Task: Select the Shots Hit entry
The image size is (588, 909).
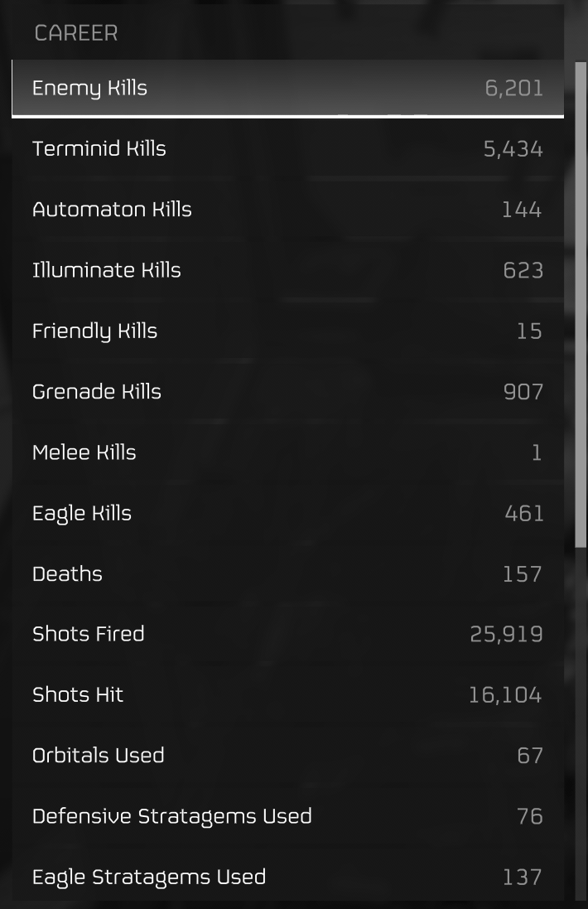Action: click(x=288, y=695)
